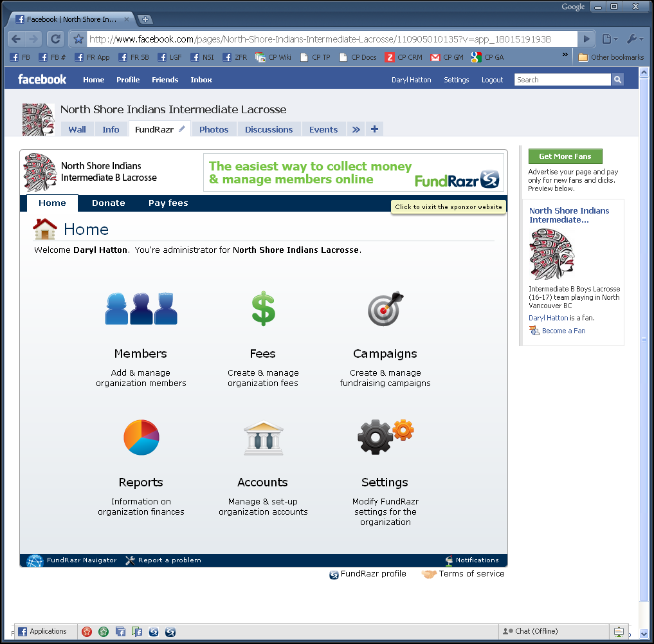Click the Become a Fan link
654x644 pixels.
[563, 331]
